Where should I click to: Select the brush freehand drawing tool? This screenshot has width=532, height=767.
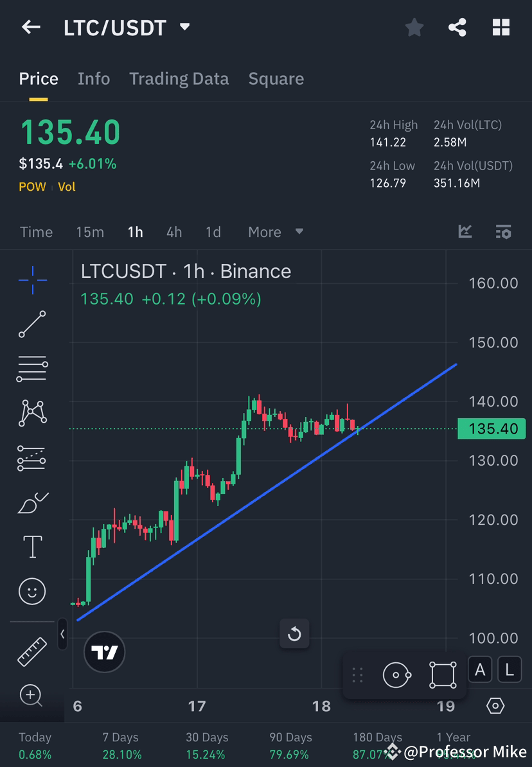32,503
